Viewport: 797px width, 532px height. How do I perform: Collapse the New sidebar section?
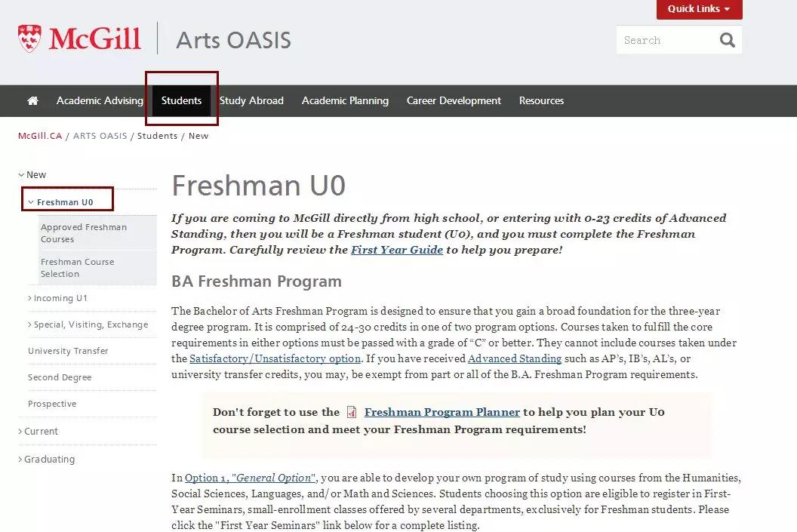[x=21, y=175]
